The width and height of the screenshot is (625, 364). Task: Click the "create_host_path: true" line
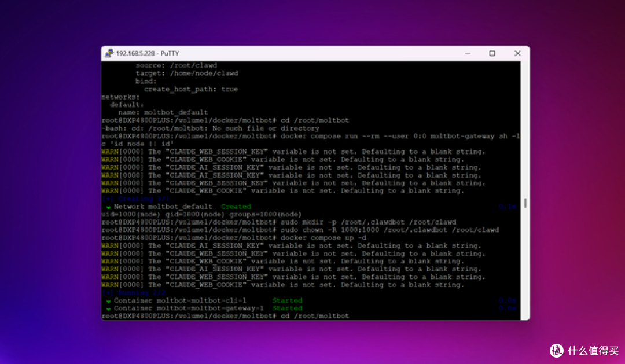tap(191, 89)
